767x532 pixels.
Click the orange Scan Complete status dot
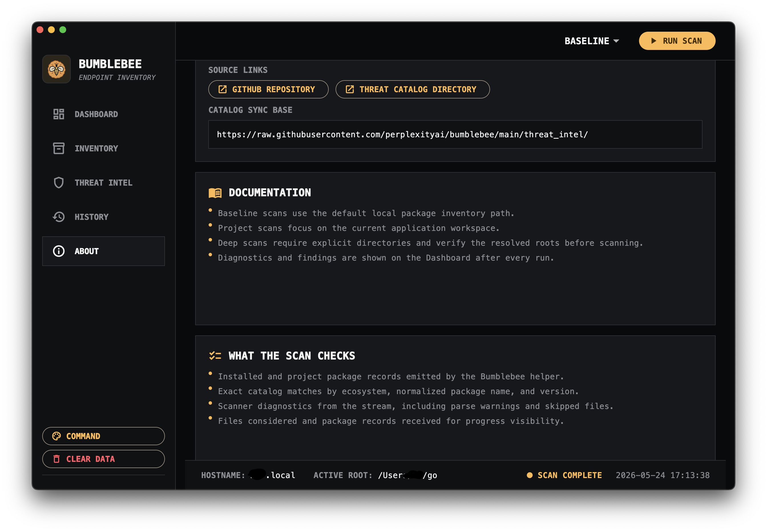pos(529,475)
